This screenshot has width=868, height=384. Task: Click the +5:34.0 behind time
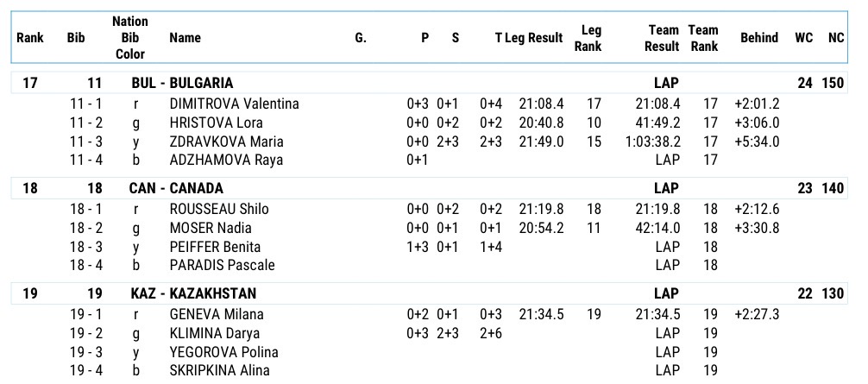[x=757, y=142]
